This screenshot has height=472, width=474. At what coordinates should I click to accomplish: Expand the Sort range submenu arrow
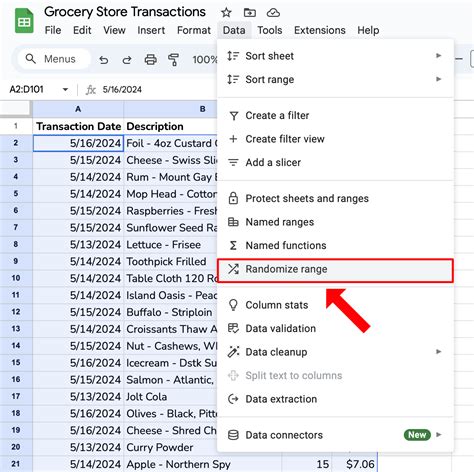pyautogui.click(x=439, y=79)
